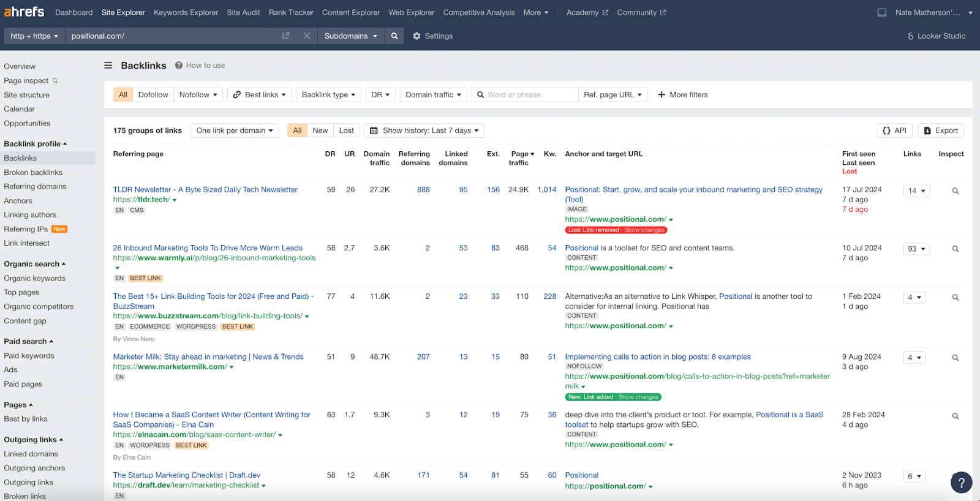Viewport: 980px width, 501px height.
Task: Toggle the hamburger sidebar menu icon
Action: click(x=108, y=66)
